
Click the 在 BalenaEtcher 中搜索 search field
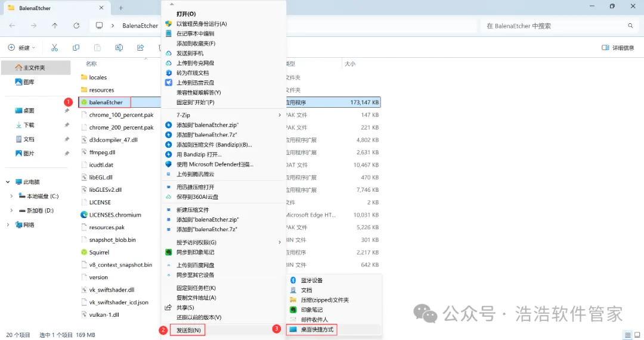pyautogui.click(x=558, y=26)
